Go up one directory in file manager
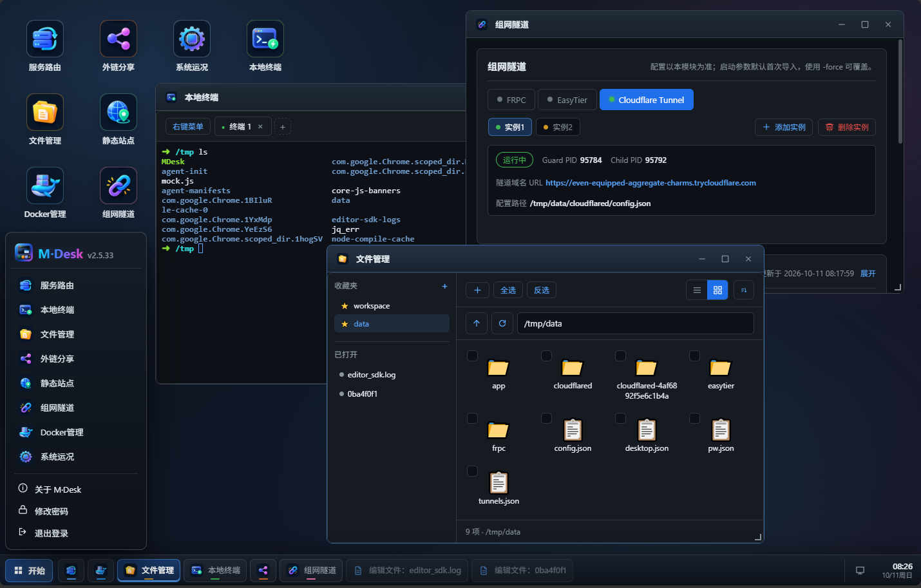This screenshot has height=588, width=921. click(477, 323)
